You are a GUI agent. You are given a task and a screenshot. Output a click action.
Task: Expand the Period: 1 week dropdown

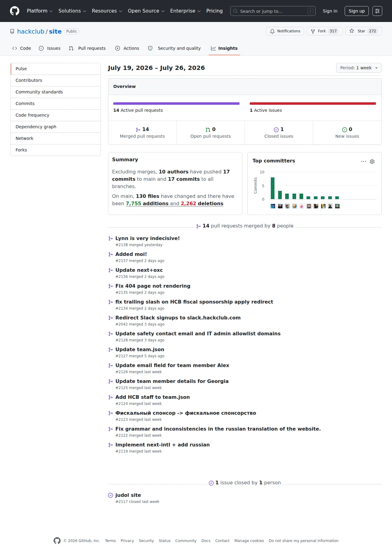359,68
